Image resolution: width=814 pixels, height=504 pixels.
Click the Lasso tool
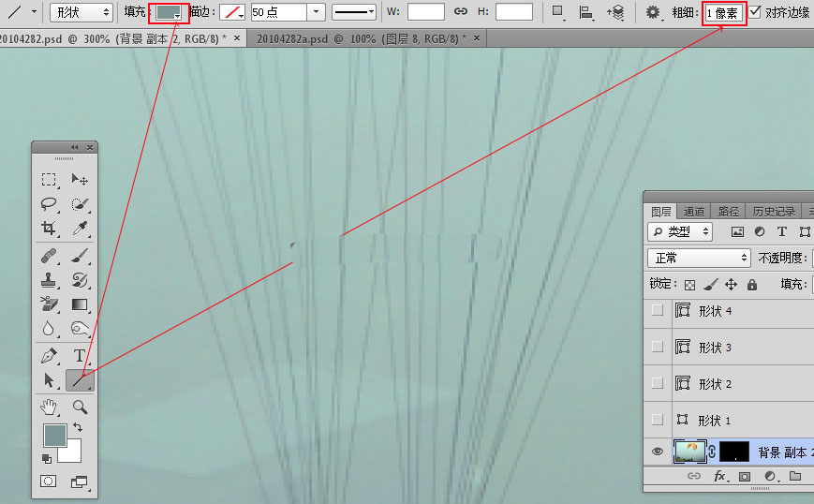pos(49,203)
